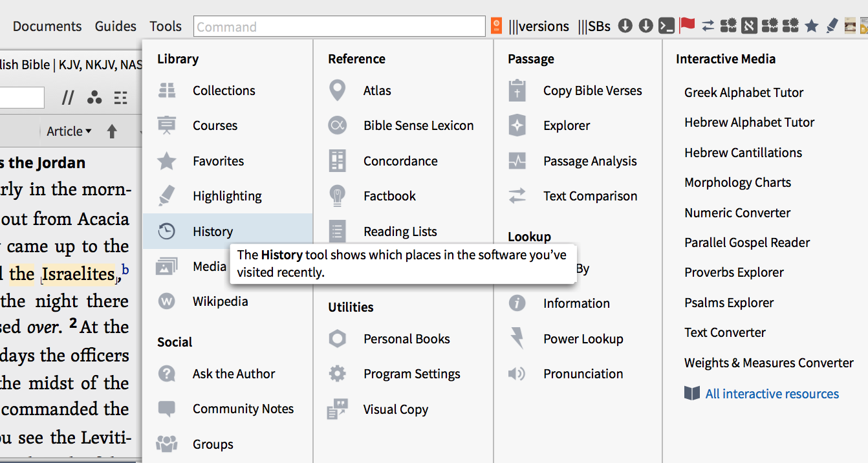This screenshot has height=463, width=868.
Task: Open the Documents menu
Action: tap(47, 27)
